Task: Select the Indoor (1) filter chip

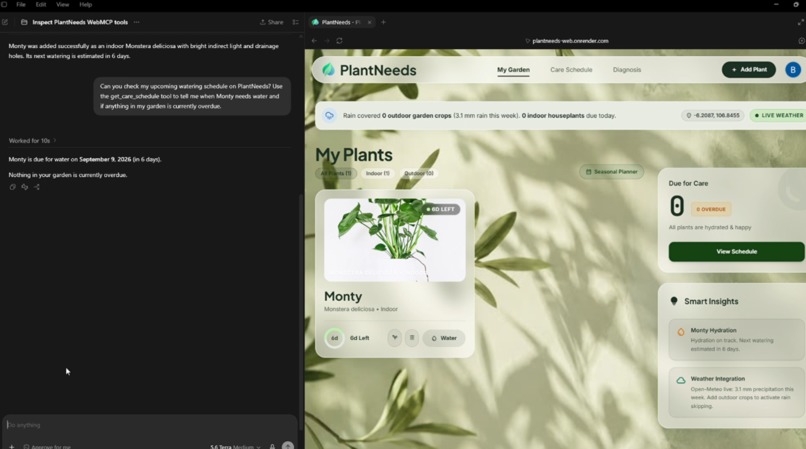Action: [x=377, y=173]
